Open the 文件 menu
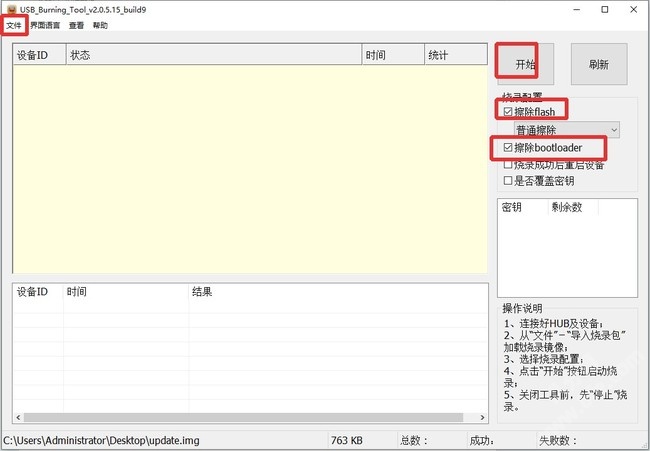The image size is (650, 451). (13, 25)
